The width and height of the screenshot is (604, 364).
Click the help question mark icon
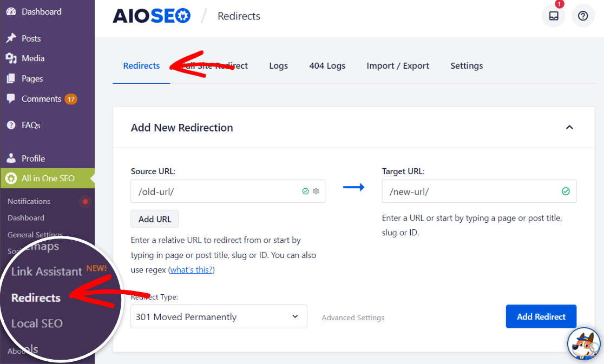point(583,16)
